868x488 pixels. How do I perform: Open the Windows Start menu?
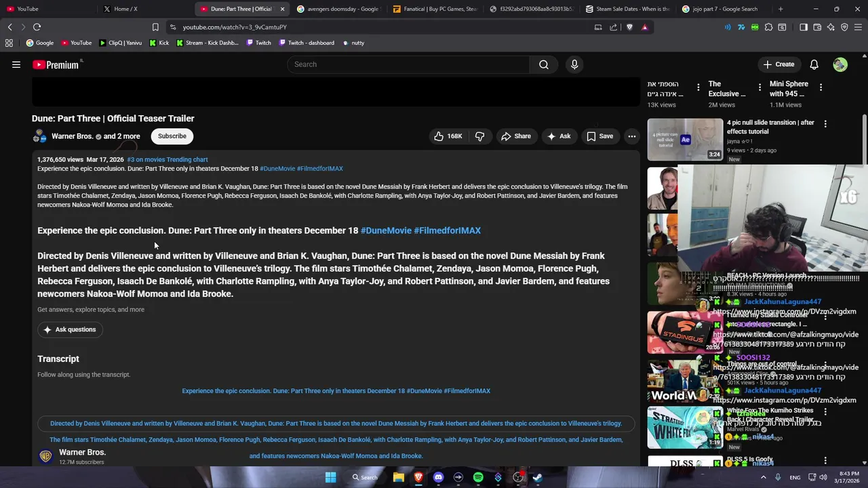click(x=330, y=477)
